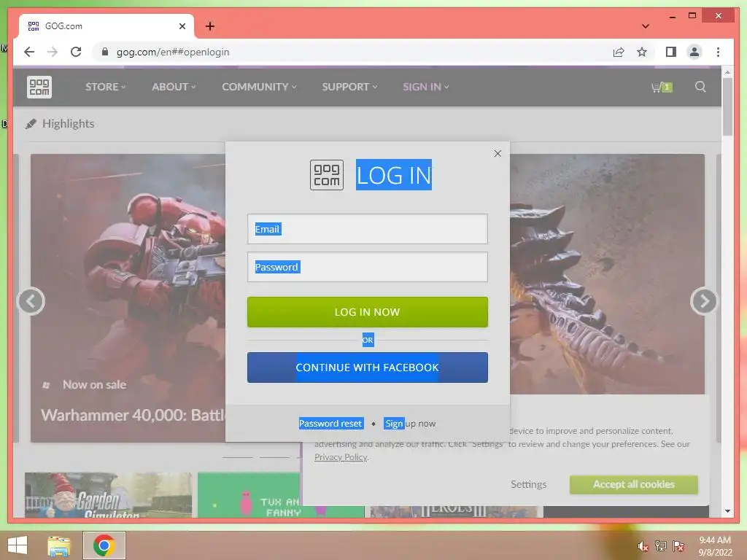Click the Warhammer 40,000 banner title

[x=133, y=415]
